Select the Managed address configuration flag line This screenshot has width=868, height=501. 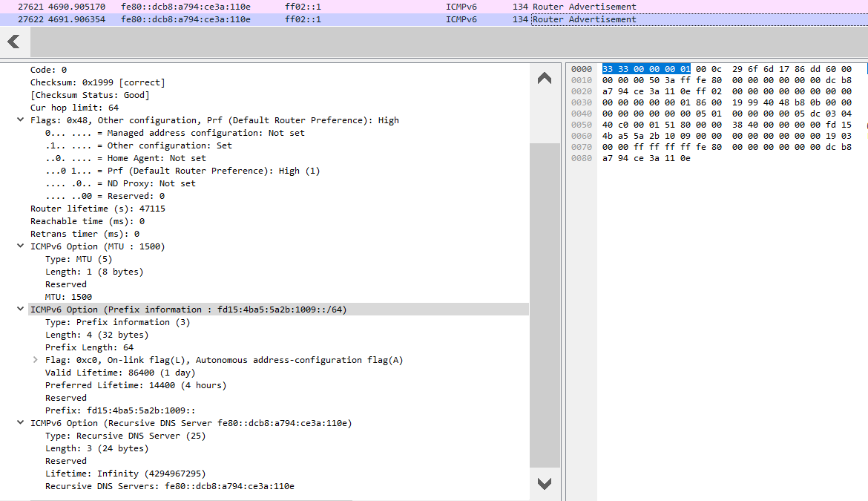(x=174, y=133)
